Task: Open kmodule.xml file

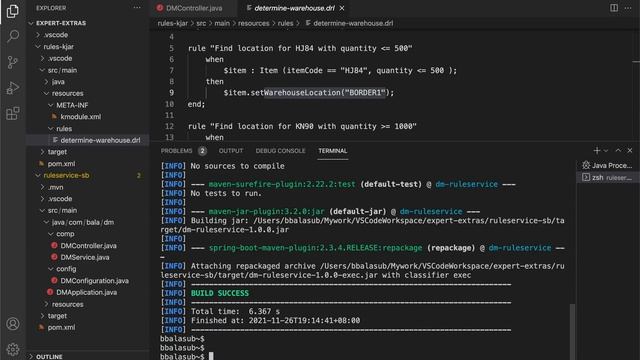Action: pyautogui.click(x=80, y=117)
